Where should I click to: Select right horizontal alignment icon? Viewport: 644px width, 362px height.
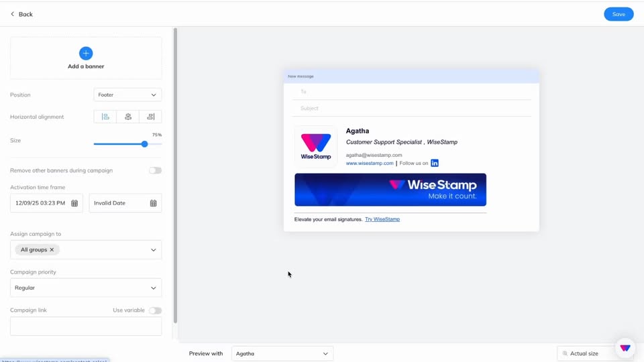tap(151, 117)
